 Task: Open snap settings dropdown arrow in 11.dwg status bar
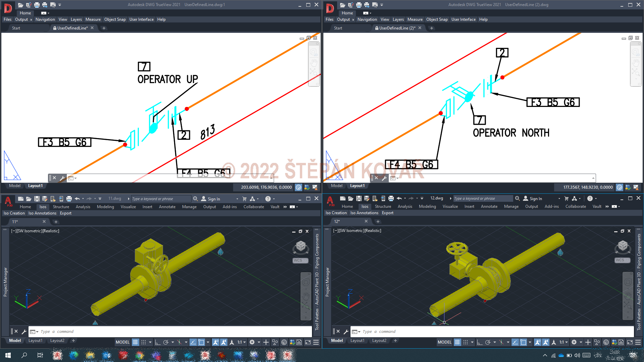coord(150,342)
